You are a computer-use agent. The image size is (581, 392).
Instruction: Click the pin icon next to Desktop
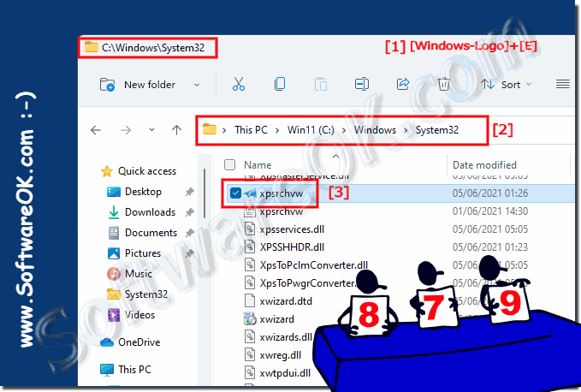[189, 192]
